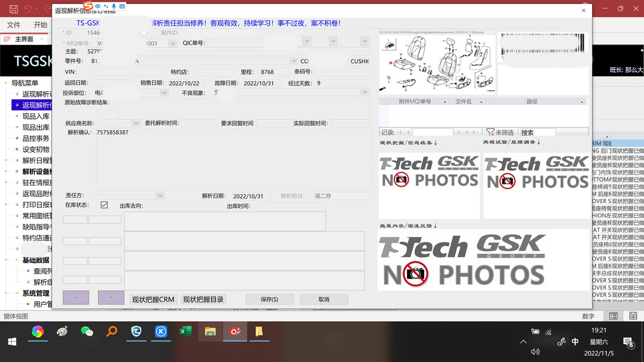Open Excel from the taskbar

[x=186, y=331]
